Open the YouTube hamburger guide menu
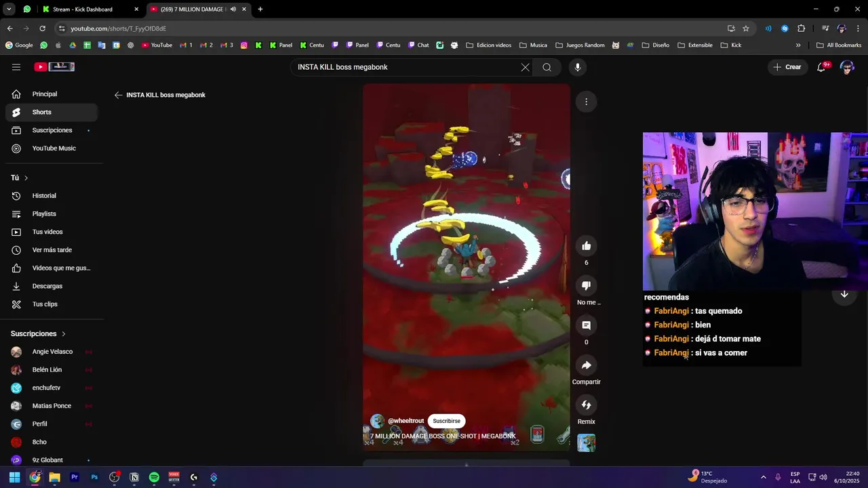Screen dimensions: 868x488 point(16,67)
